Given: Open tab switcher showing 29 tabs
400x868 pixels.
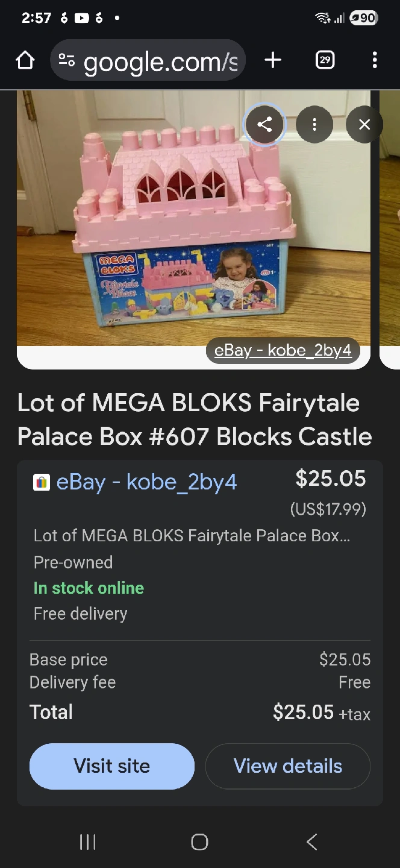Looking at the screenshot, I should tap(325, 60).
